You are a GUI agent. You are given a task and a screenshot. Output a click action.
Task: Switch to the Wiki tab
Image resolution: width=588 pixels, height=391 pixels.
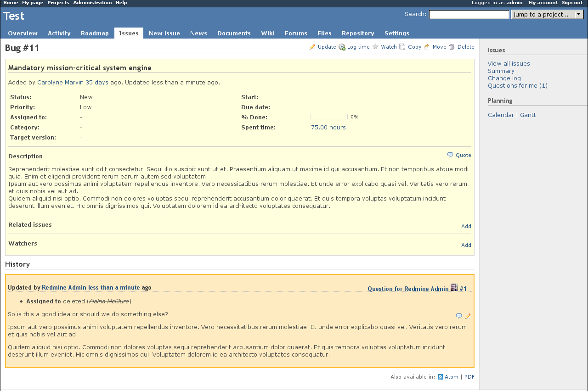click(x=268, y=33)
